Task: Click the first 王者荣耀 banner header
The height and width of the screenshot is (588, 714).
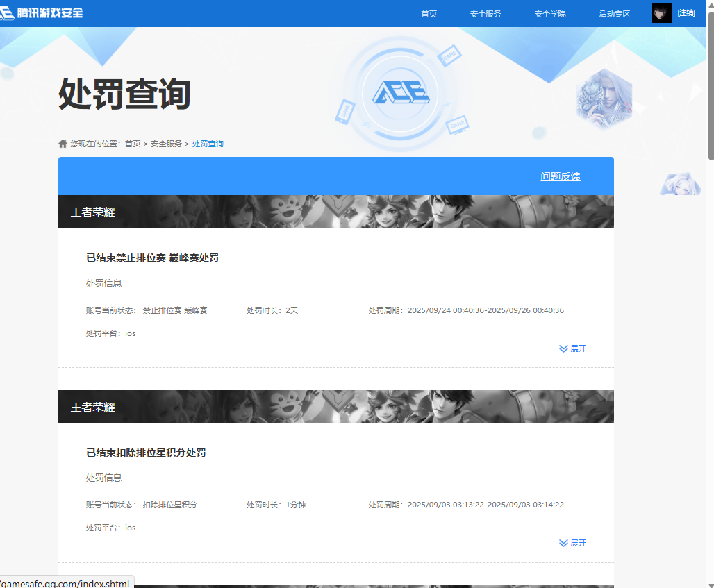Action: (x=336, y=212)
